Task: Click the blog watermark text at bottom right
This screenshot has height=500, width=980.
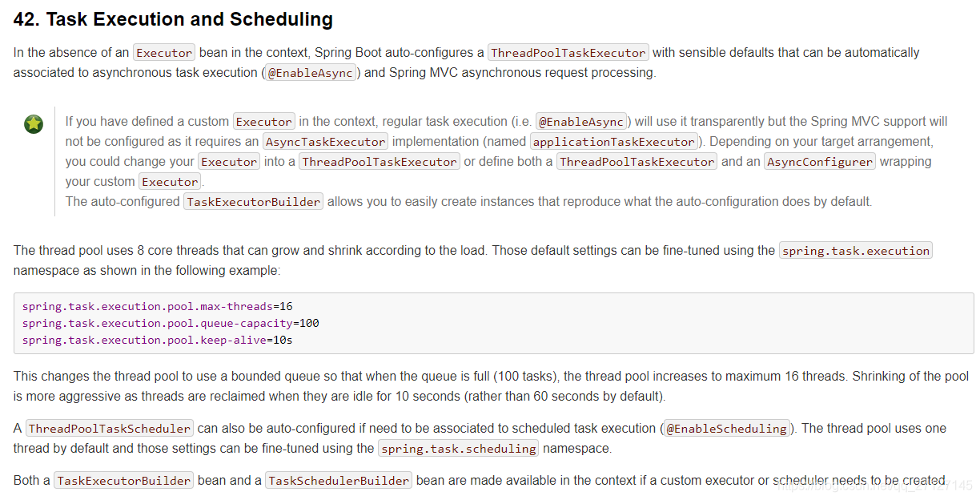Action: (x=874, y=486)
